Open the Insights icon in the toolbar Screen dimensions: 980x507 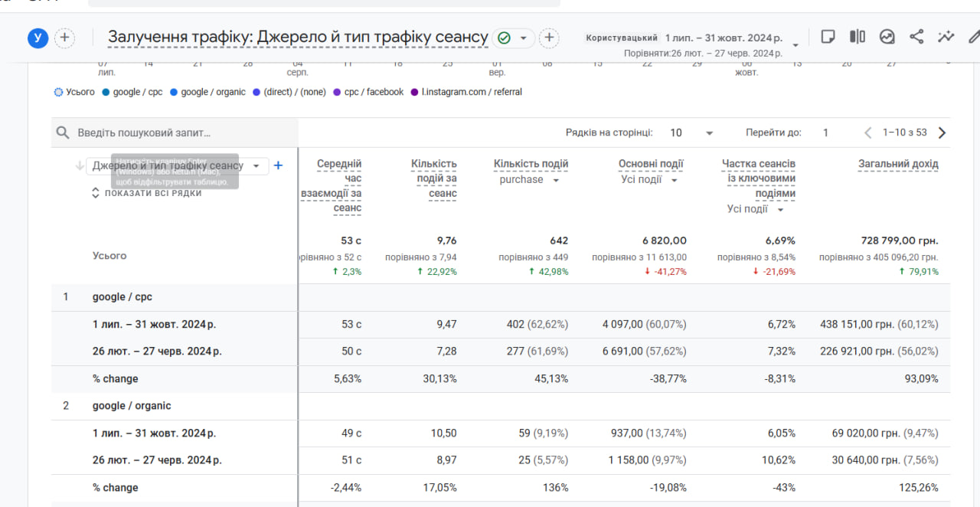887,36
